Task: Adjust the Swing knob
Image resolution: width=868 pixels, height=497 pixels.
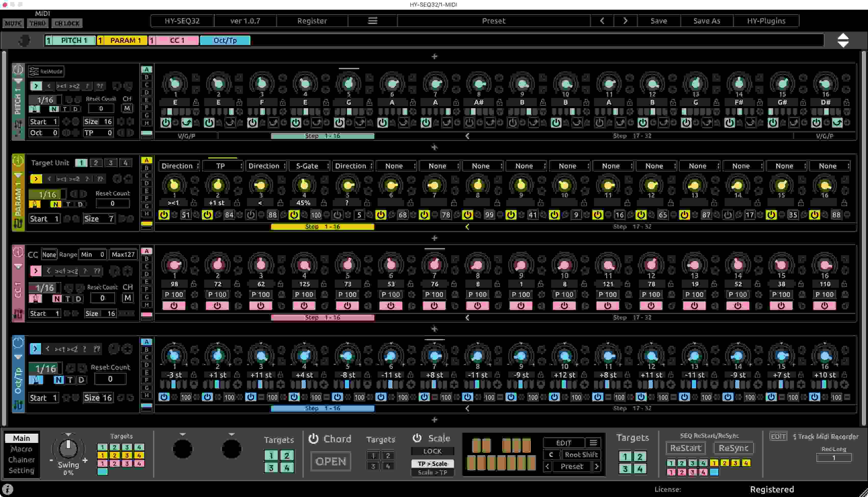Action: (68, 449)
